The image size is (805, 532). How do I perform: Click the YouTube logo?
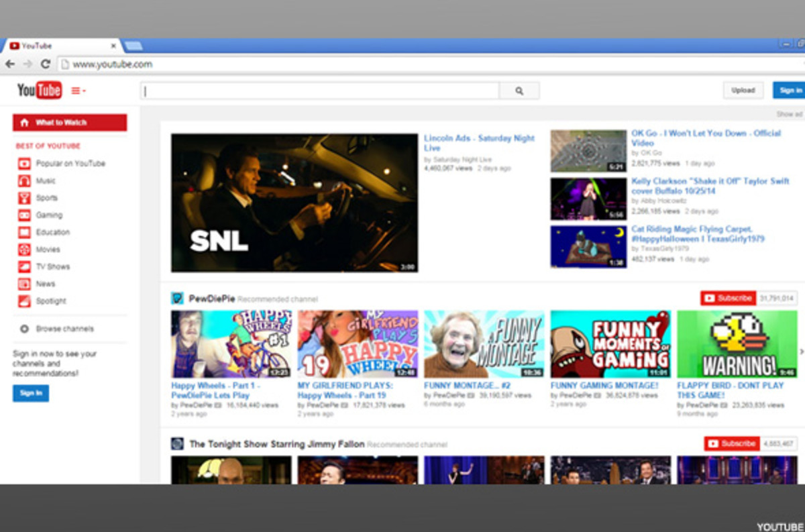click(x=39, y=90)
